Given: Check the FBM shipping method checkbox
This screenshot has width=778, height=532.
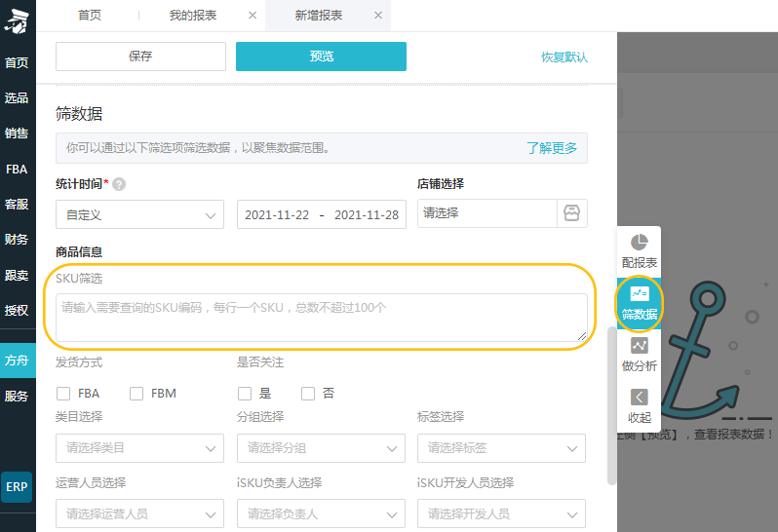Looking at the screenshot, I should pos(136,394).
